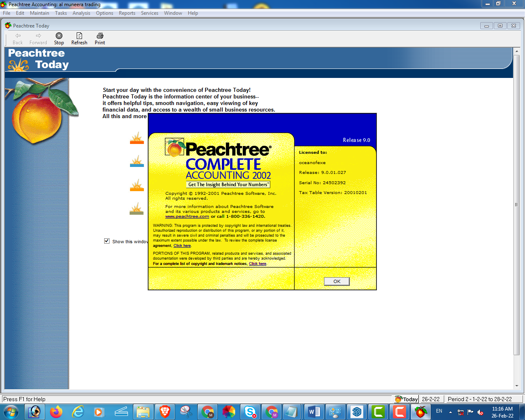Image resolution: width=525 pixels, height=420 pixels.
Task: Click the 'Serial No: 24502392' text
Action: 322,183
